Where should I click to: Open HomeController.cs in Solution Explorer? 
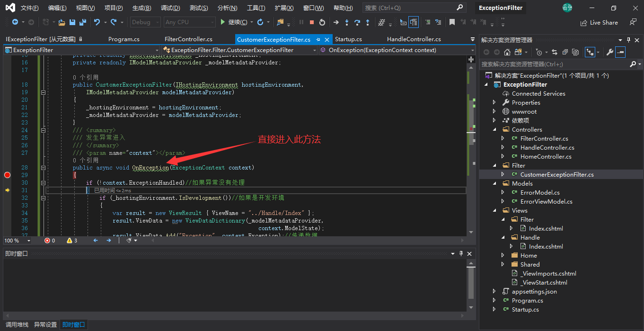[546, 157]
